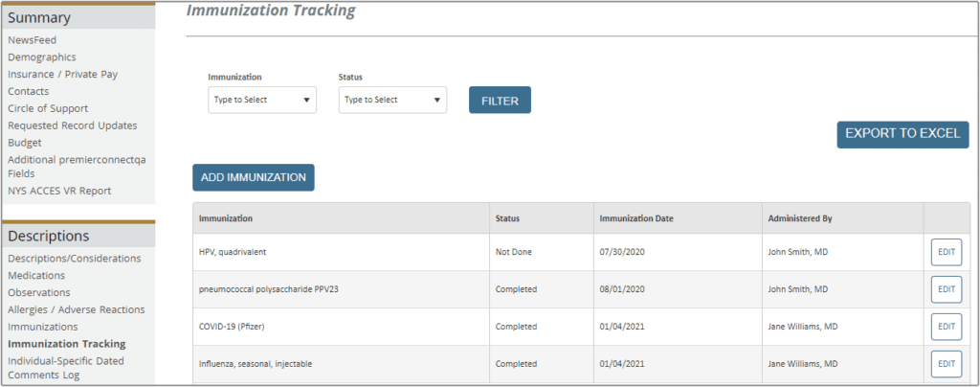Screen dimensions: 980x387
Task: Open NewsFeed in the Summary sidebar
Action: click(32, 40)
